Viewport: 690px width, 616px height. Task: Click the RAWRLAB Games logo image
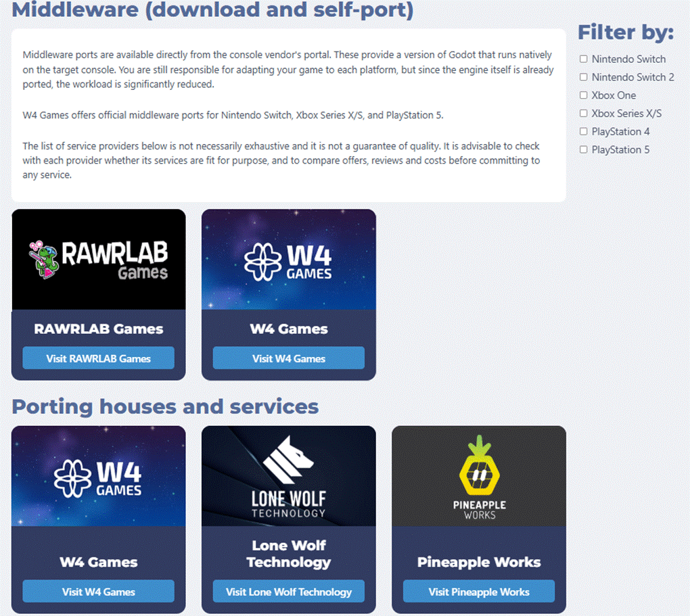point(99,260)
